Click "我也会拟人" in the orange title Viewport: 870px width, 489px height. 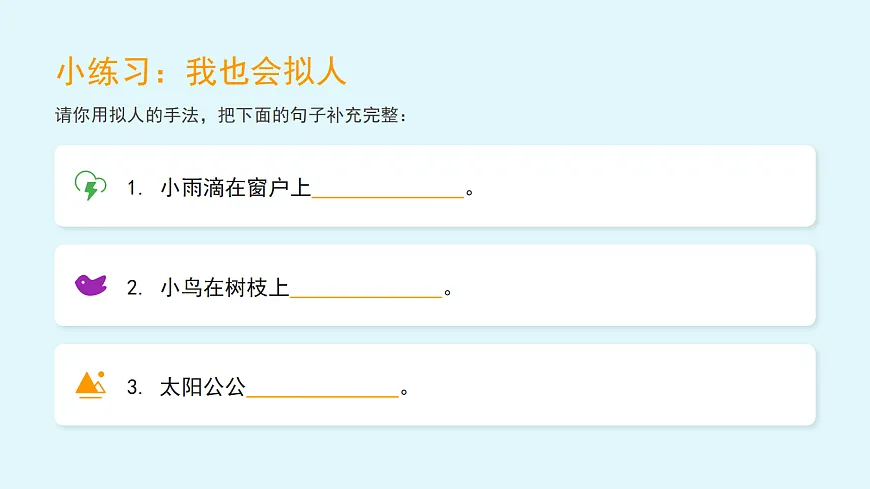click(x=266, y=71)
